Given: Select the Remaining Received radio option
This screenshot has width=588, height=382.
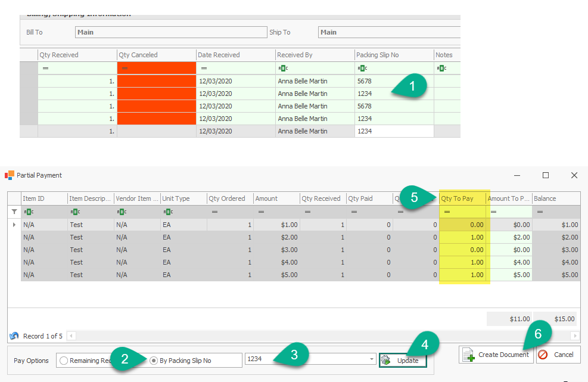Looking at the screenshot, I should pyautogui.click(x=64, y=361).
